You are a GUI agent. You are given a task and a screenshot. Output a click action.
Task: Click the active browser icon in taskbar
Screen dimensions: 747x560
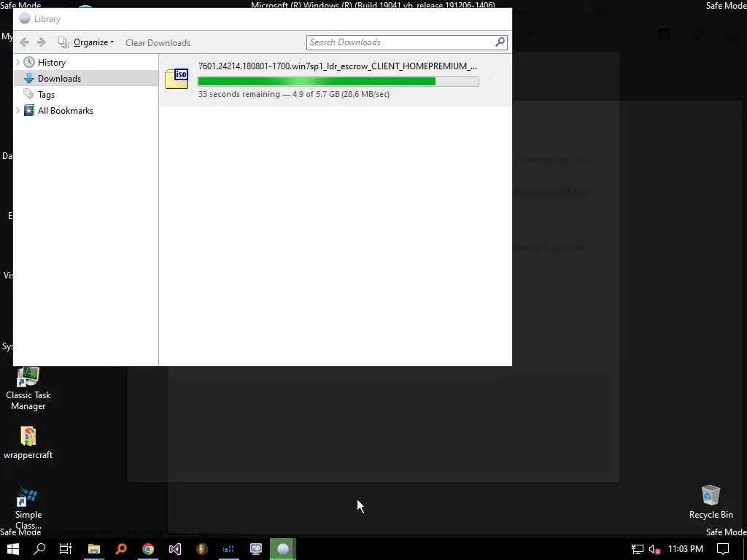click(283, 549)
